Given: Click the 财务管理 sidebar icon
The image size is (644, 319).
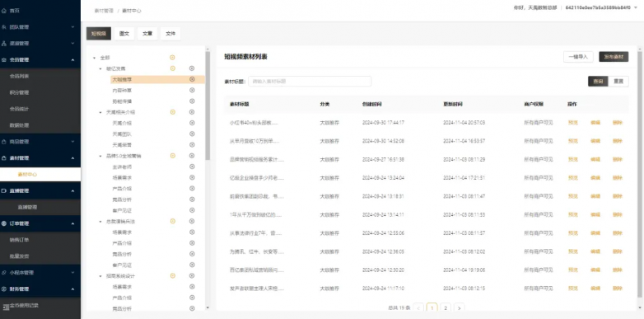Looking at the screenshot, I should [3, 289].
